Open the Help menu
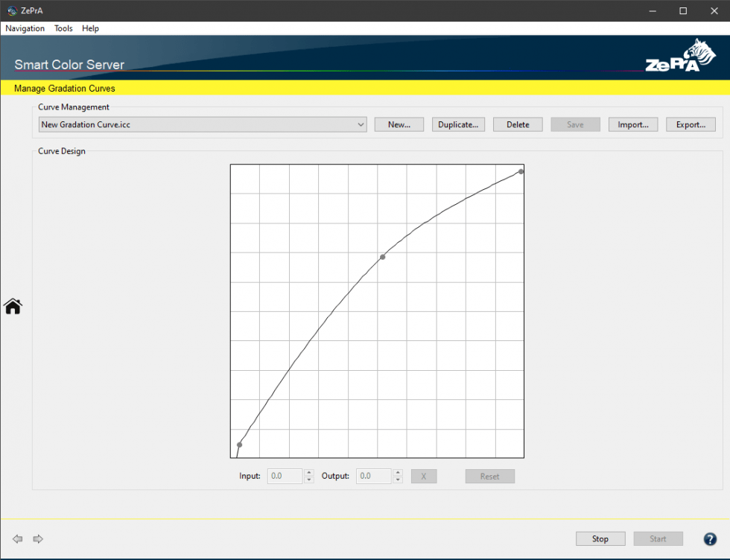 pyautogui.click(x=90, y=28)
